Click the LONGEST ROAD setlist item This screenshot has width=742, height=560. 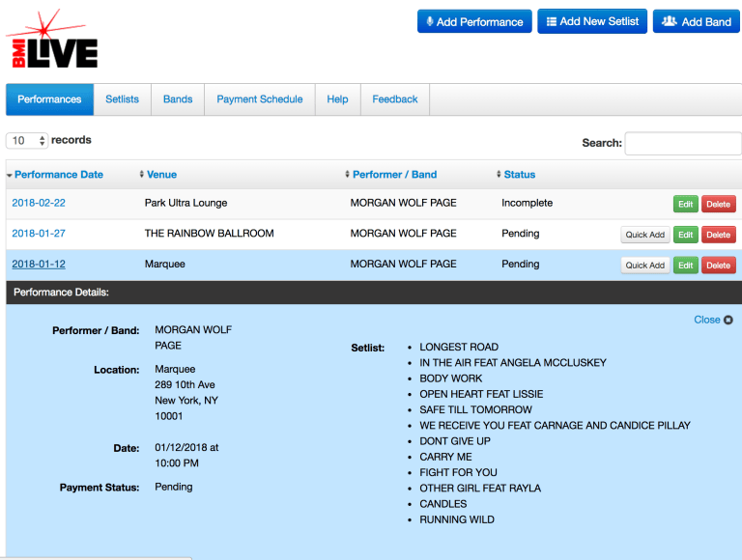(459, 348)
